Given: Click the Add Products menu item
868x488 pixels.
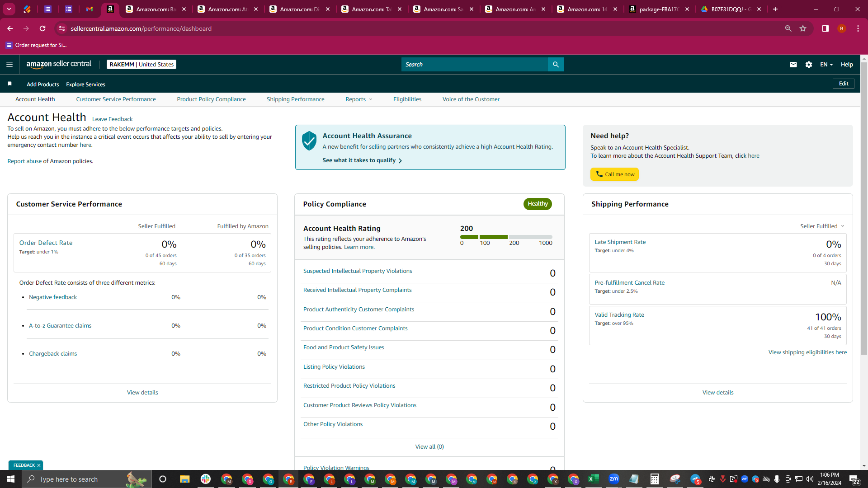Looking at the screenshot, I should tap(43, 84).
